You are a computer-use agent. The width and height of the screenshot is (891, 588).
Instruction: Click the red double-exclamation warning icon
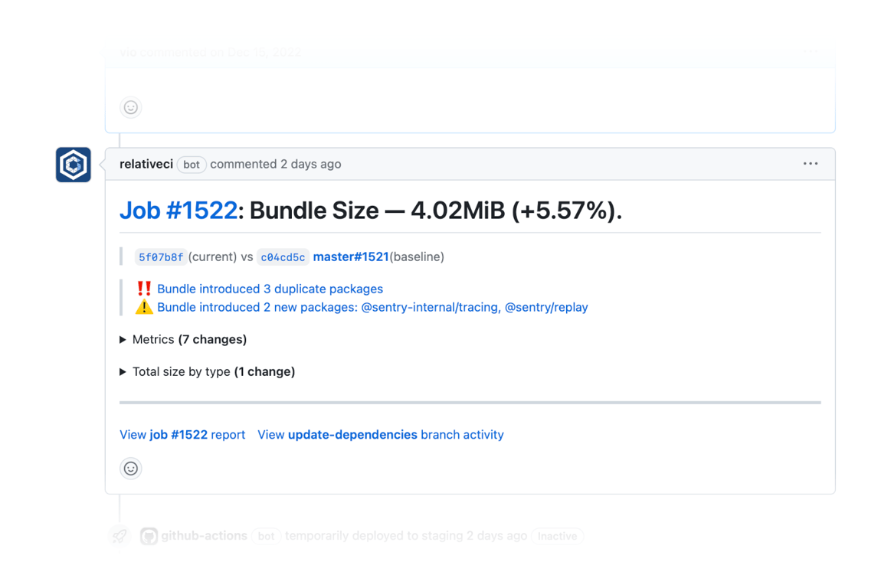tap(143, 289)
